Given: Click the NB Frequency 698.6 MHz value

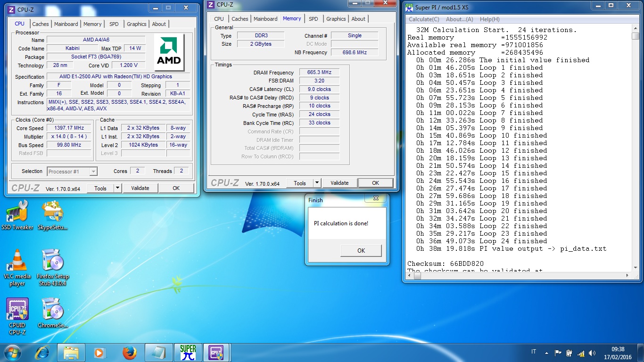Looking at the screenshot, I should pos(355,53).
